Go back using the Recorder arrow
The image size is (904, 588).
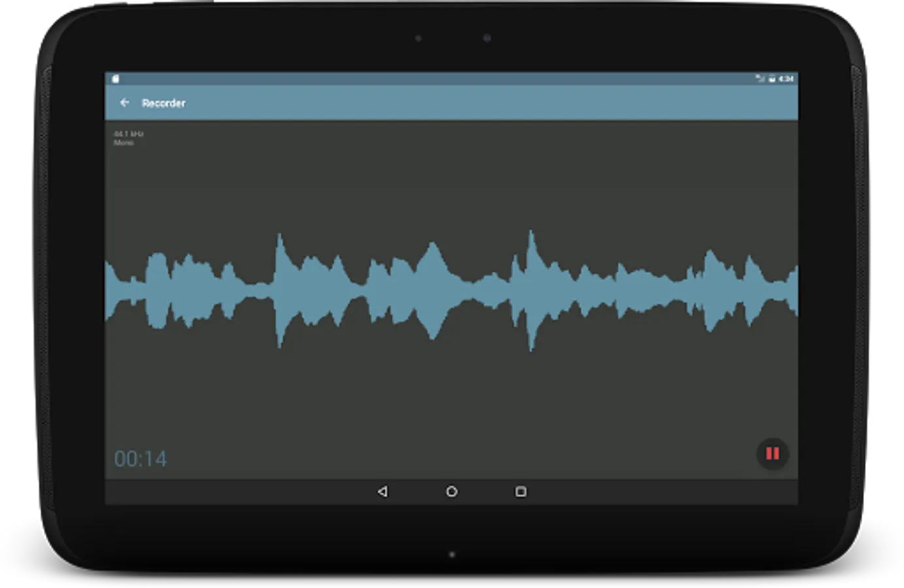point(125,103)
